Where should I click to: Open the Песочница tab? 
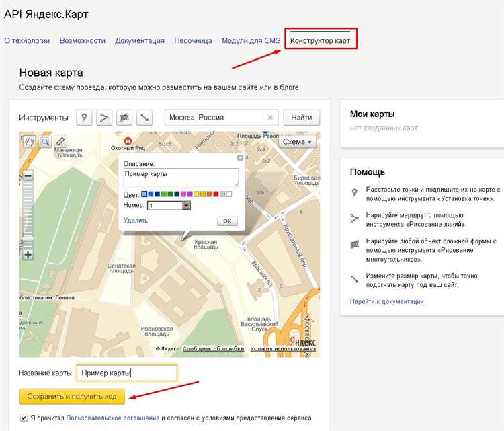pyautogui.click(x=193, y=41)
